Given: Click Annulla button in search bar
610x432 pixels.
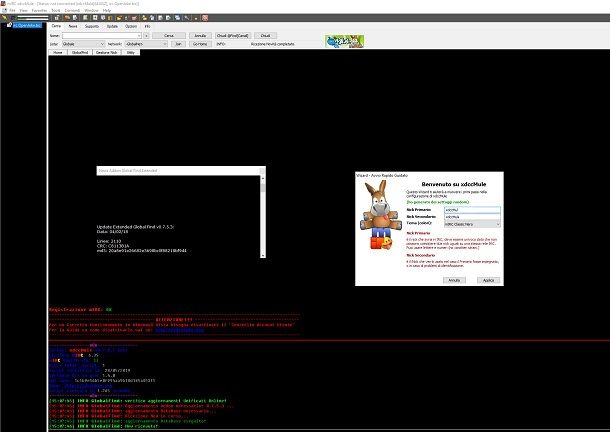Looking at the screenshot, I should (200, 35).
